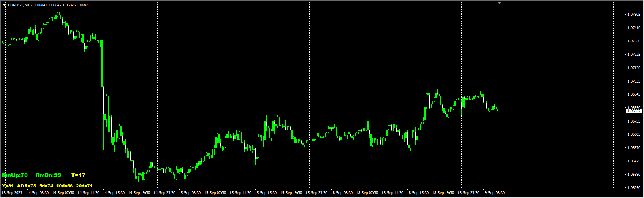Click price scale value 1.06665
The image size is (644, 198).
[x=634, y=134]
